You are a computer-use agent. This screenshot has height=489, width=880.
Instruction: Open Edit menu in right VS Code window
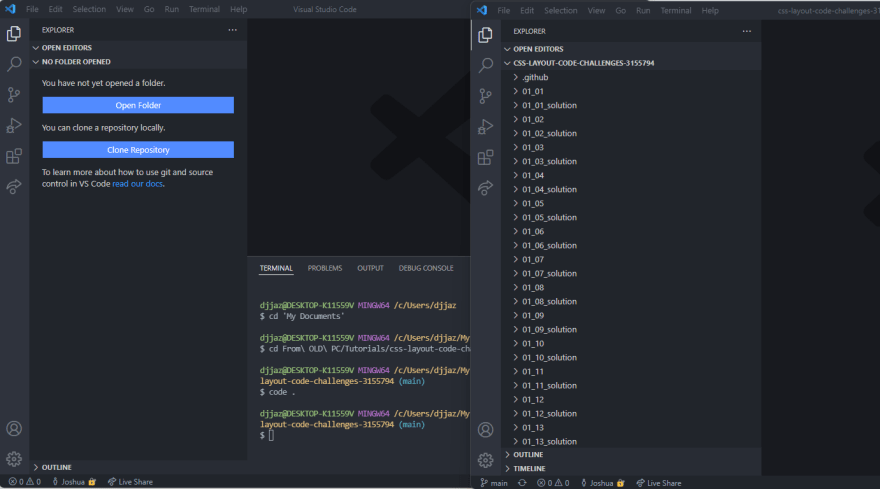tap(527, 11)
